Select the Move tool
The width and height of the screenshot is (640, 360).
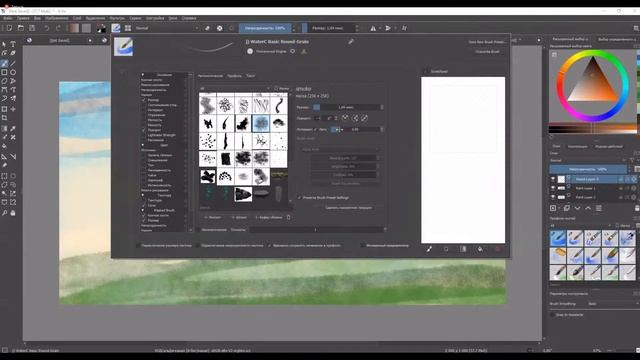(13, 109)
